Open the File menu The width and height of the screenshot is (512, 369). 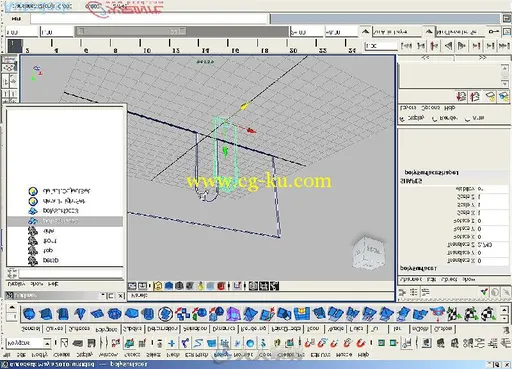tap(7, 355)
